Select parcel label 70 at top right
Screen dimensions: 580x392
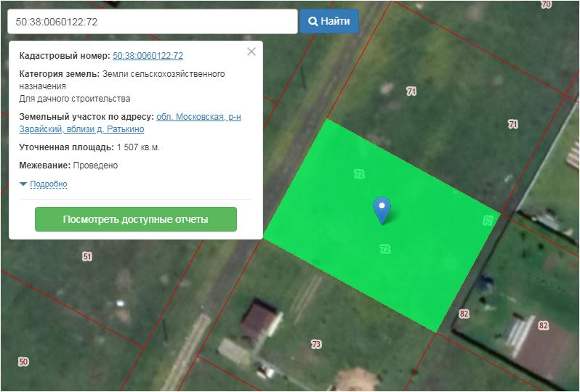[x=546, y=4]
